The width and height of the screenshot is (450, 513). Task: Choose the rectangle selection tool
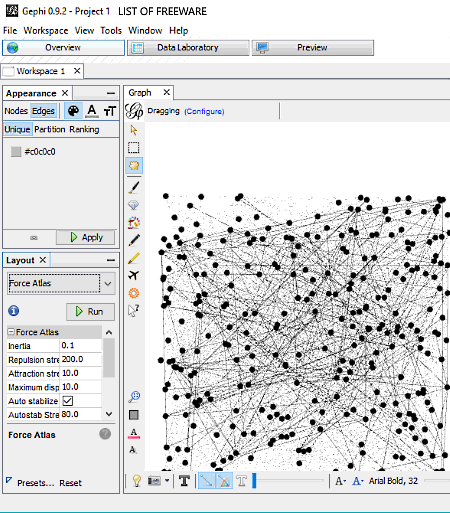pos(134,147)
